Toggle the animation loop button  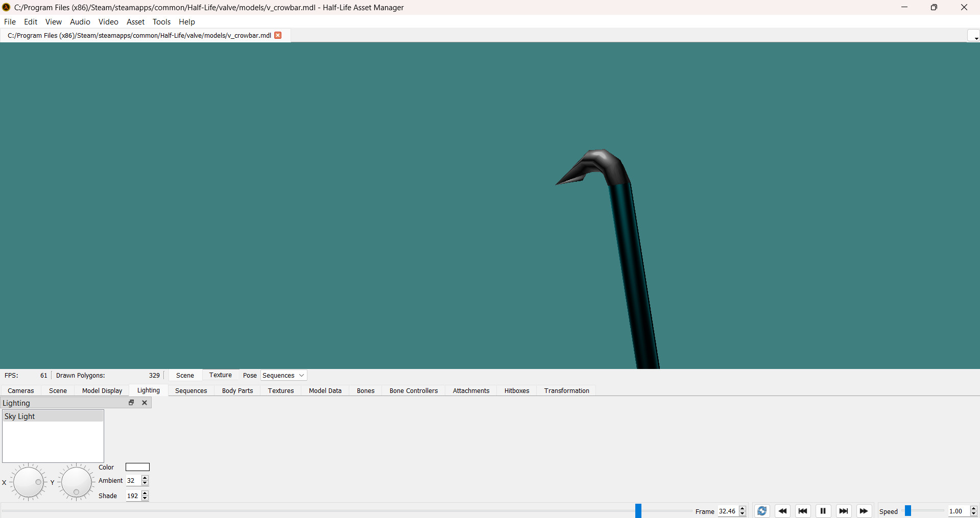[x=762, y=511]
